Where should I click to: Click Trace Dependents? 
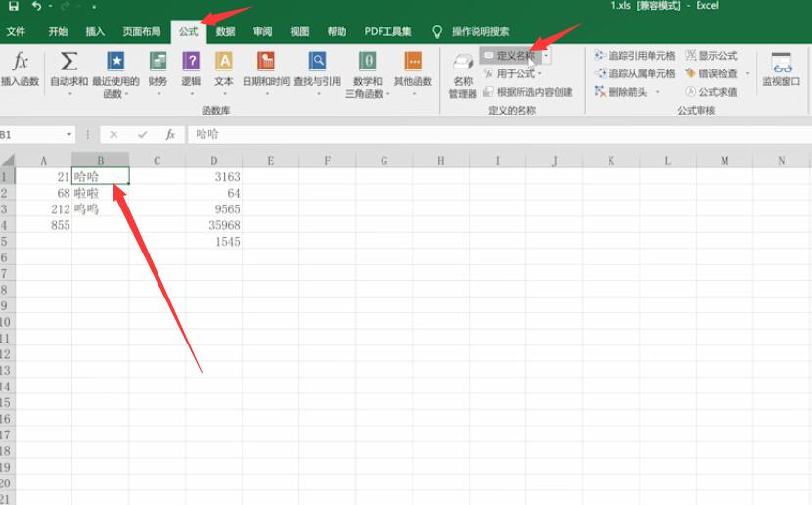635,74
